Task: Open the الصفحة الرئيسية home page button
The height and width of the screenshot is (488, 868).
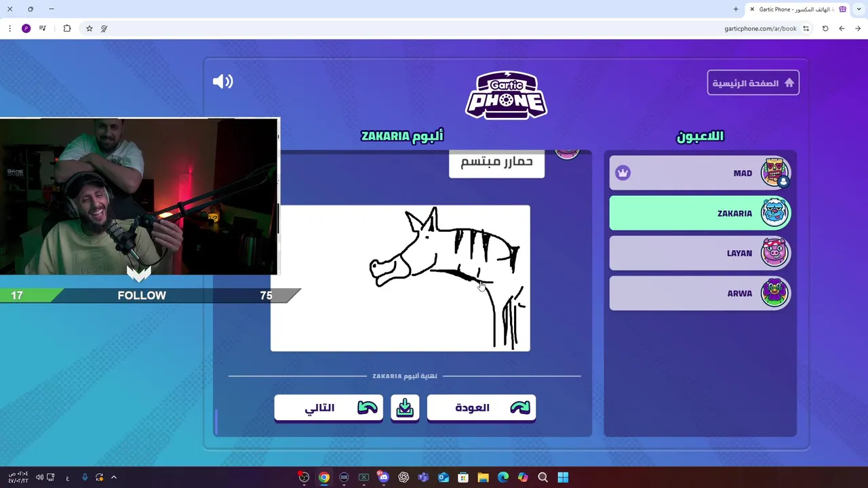Action: tap(753, 83)
